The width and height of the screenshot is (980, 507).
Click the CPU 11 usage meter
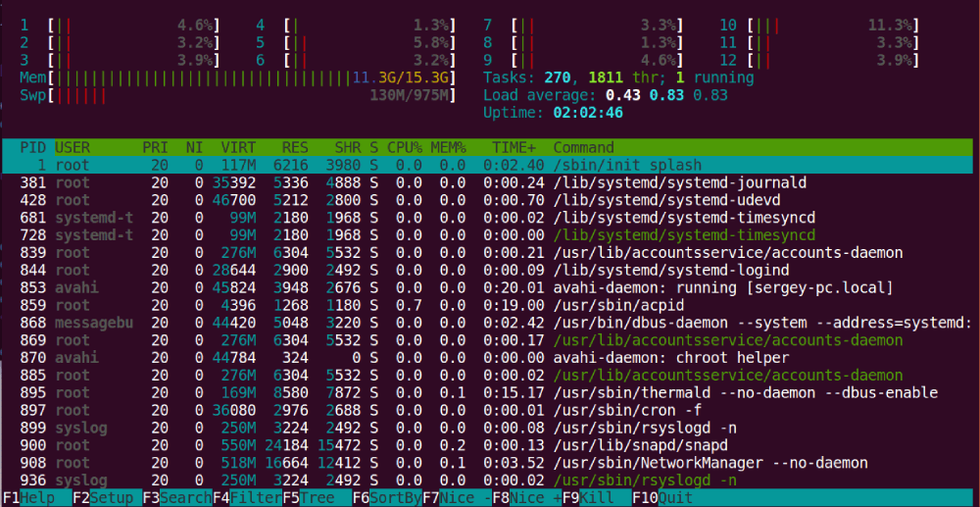pyautogui.click(x=820, y=43)
